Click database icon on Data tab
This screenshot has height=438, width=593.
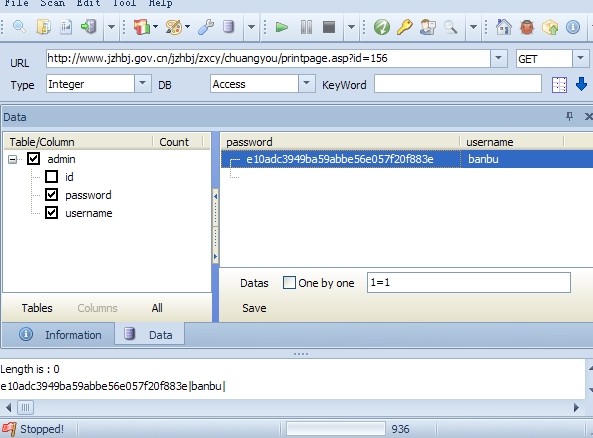click(x=129, y=334)
